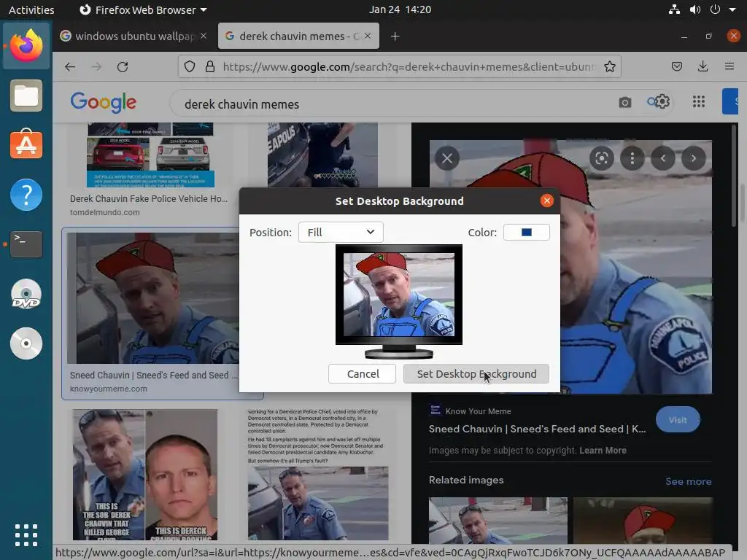Open the Firefox downloads panel

(x=703, y=66)
